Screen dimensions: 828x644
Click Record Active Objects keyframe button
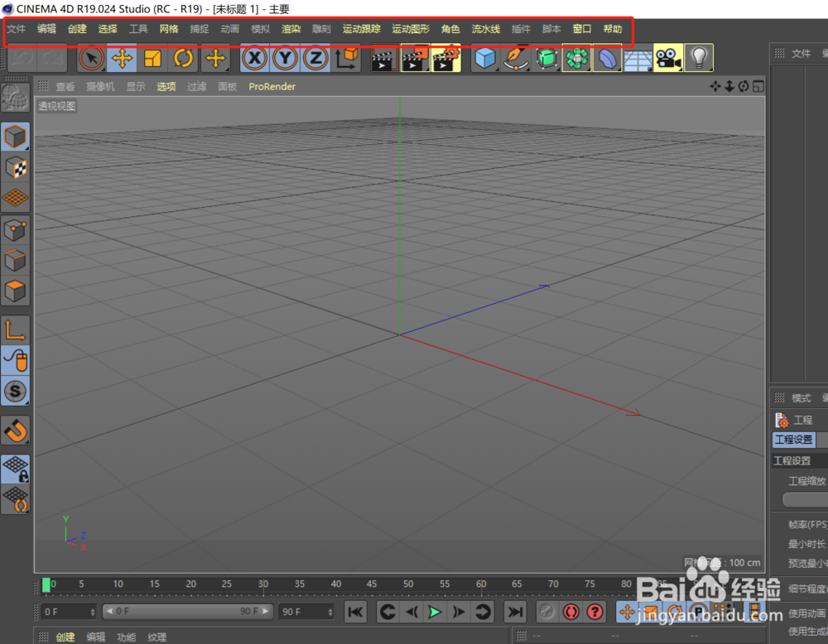click(547, 612)
